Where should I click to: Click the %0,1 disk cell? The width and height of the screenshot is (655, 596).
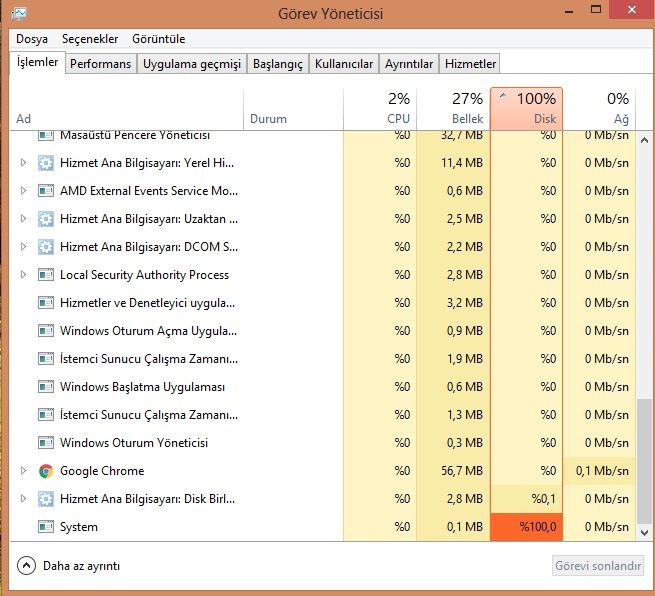(x=526, y=499)
